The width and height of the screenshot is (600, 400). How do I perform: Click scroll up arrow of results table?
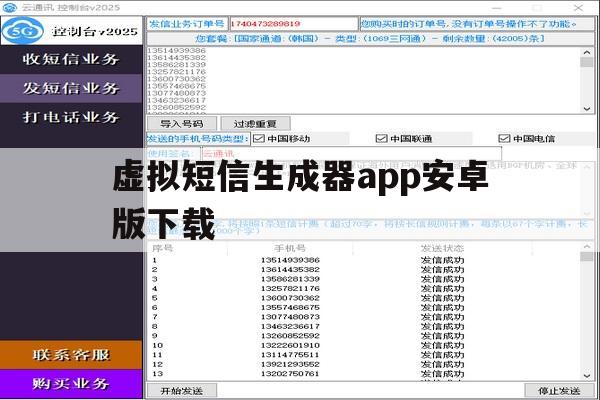(587, 247)
